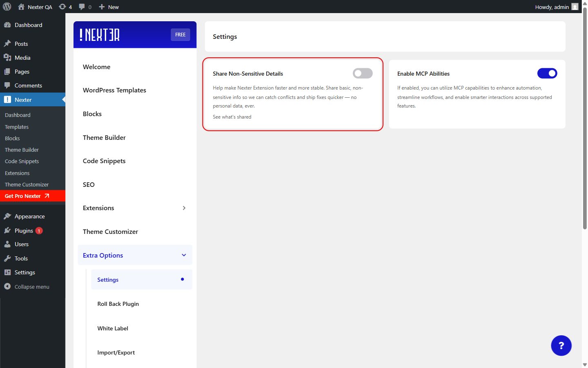Open Blocks in the Nexter panel
This screenshot has height=368, width=588.
[x=92, y=114]
